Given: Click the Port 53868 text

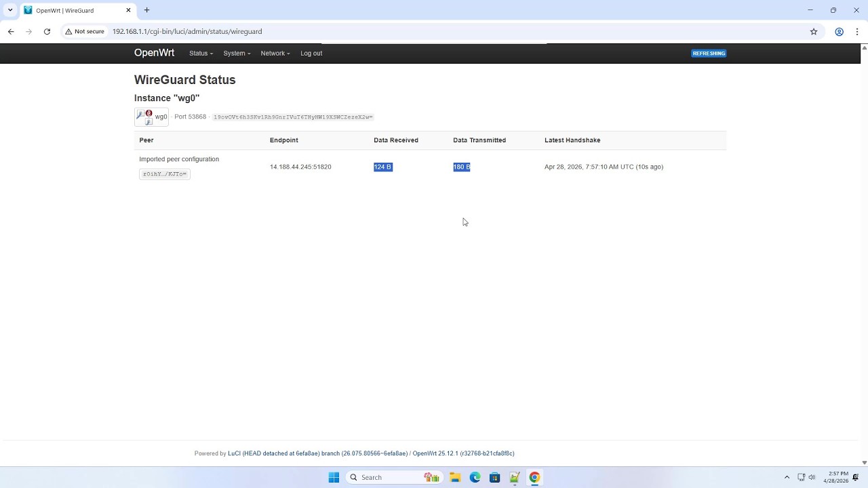Looking at the screenshot, I should (x=190, y=117).
